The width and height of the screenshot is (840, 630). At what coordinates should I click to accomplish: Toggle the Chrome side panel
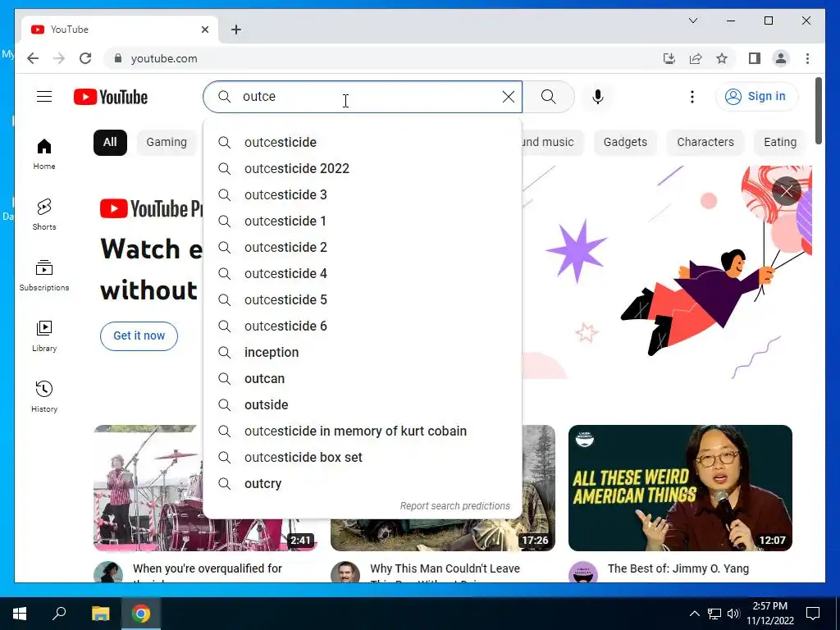click(755, 58)
